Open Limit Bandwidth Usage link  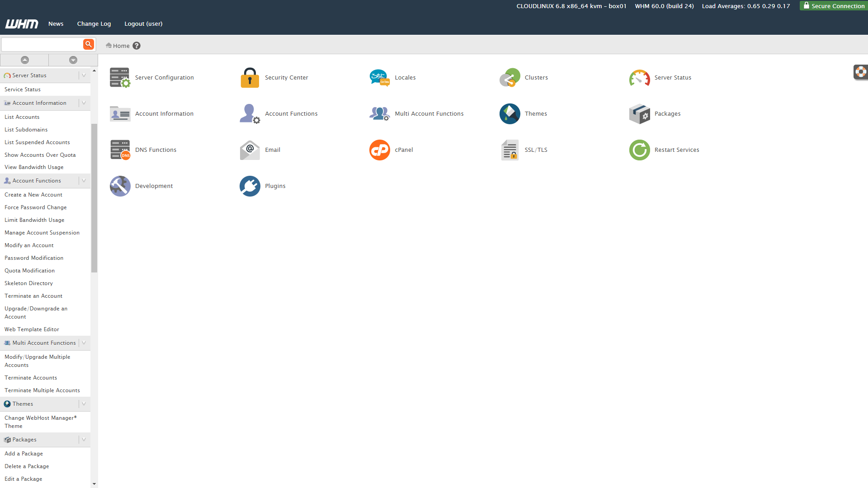(x=34, y=220)
